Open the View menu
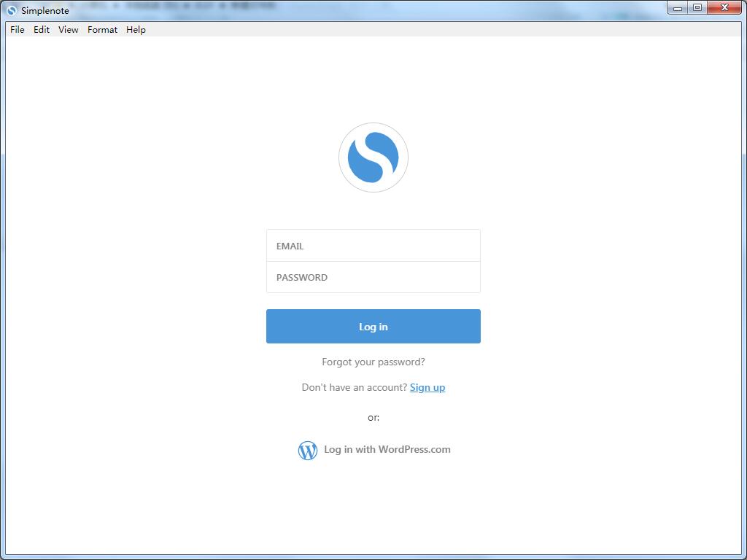Viewport: 747px width, 560px height. pyautogui.click(x=68, y=30)
